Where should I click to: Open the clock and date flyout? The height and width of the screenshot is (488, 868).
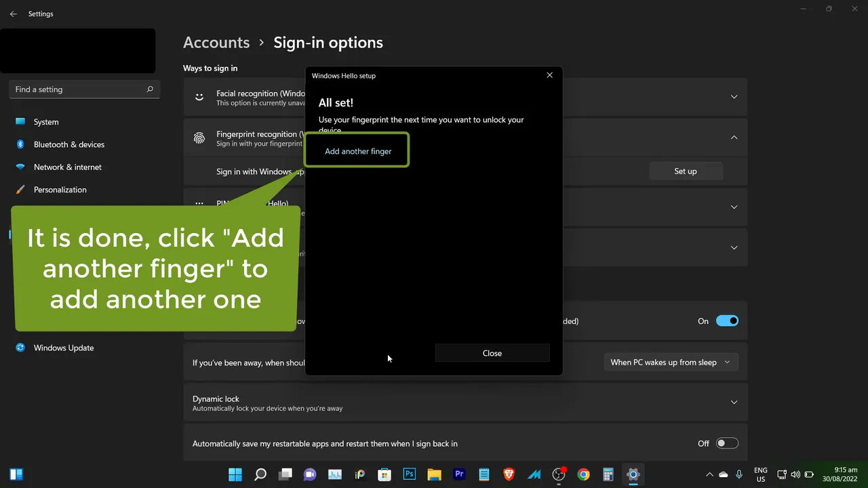tap(840, 474)
